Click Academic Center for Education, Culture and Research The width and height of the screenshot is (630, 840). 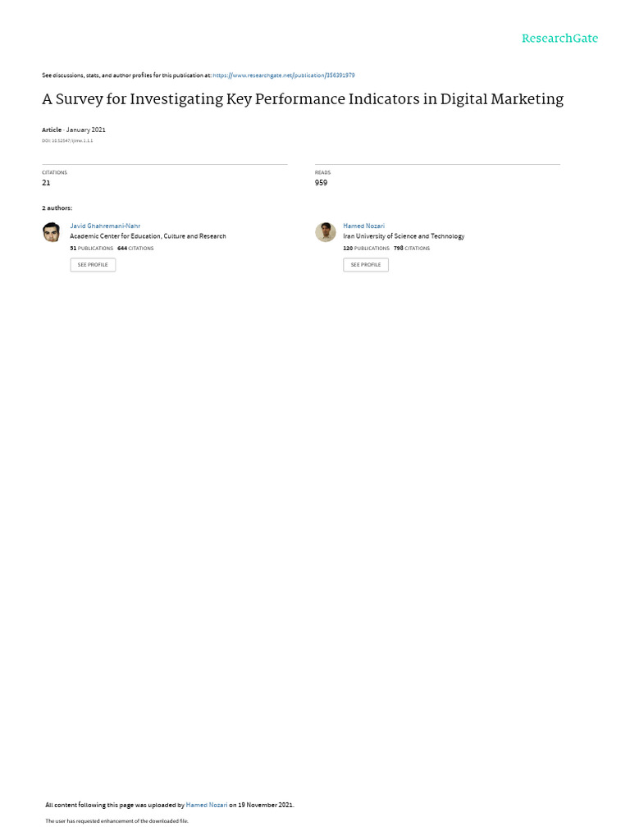148,236
